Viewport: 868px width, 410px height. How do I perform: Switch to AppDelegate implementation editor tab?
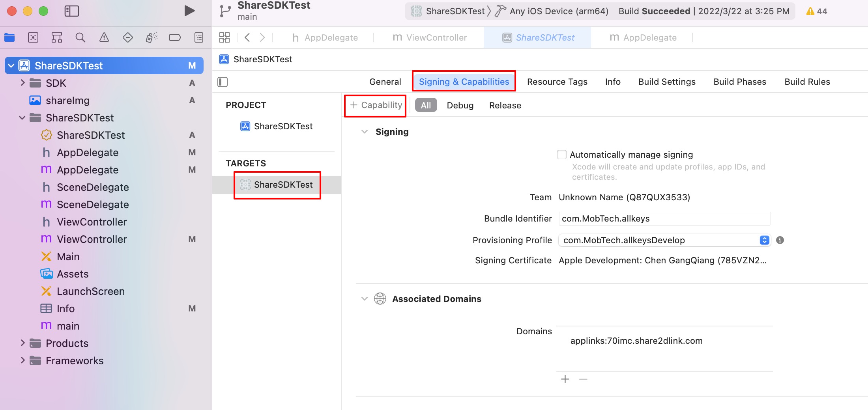[643, 37]
